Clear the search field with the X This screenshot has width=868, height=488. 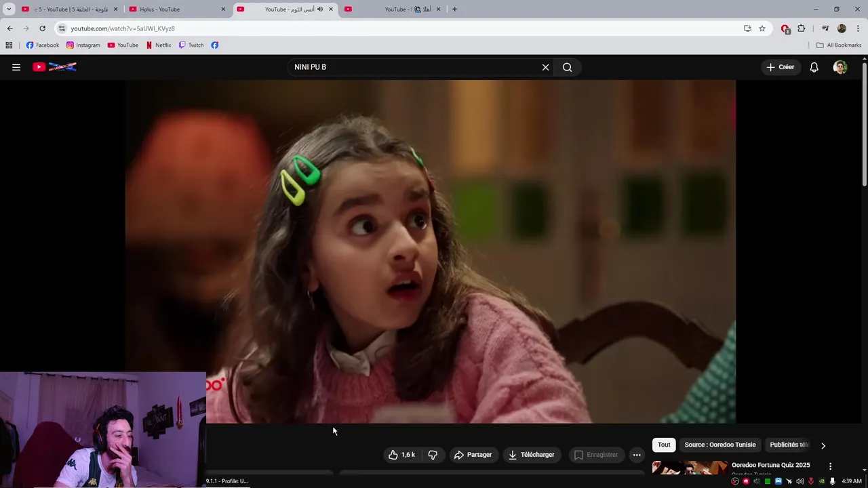pyautogui.click(x=545, y=67)
